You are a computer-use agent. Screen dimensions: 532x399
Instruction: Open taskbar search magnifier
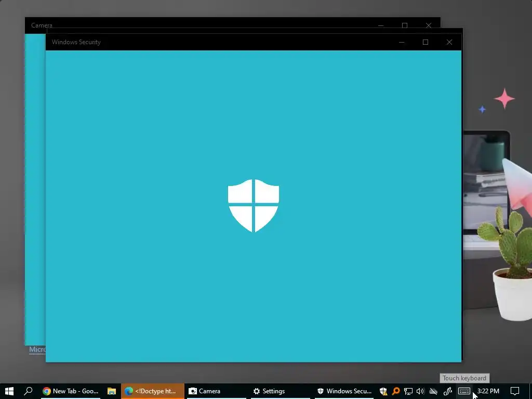pos(28,391)
